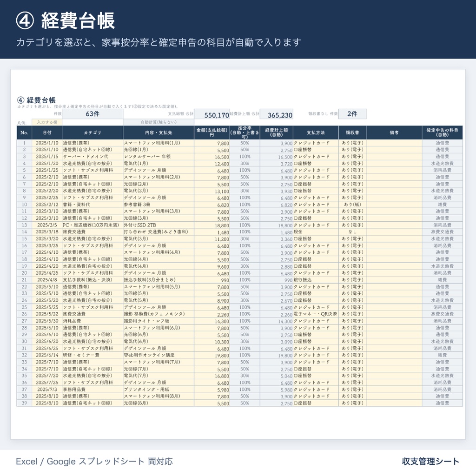Click the ④ 経費台帳 sheet title
This screenshot has width=476, height=476.
[36, 100]
